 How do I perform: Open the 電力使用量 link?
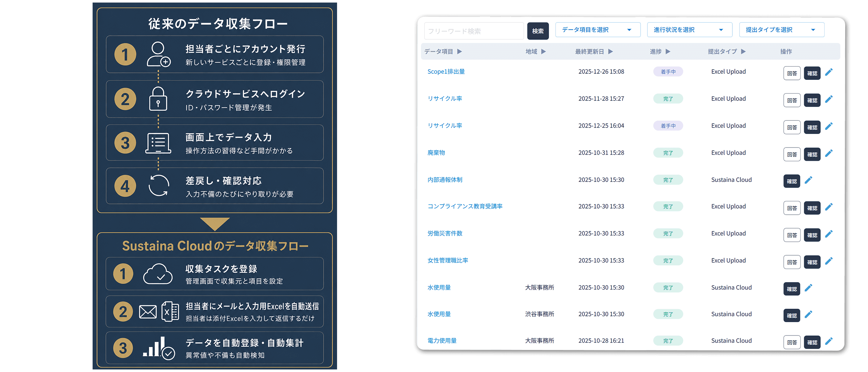coord(442,341)
